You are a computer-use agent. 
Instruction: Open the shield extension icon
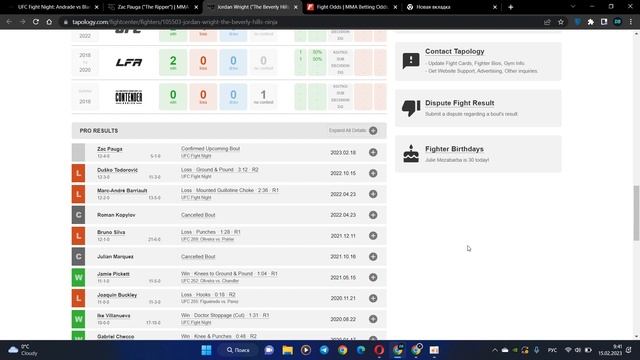578,22
